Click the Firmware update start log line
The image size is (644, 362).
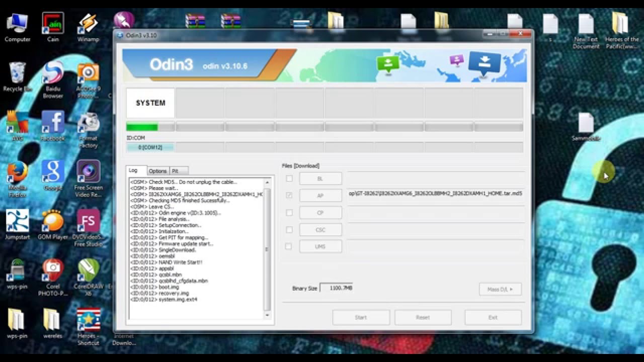(172, 244)
